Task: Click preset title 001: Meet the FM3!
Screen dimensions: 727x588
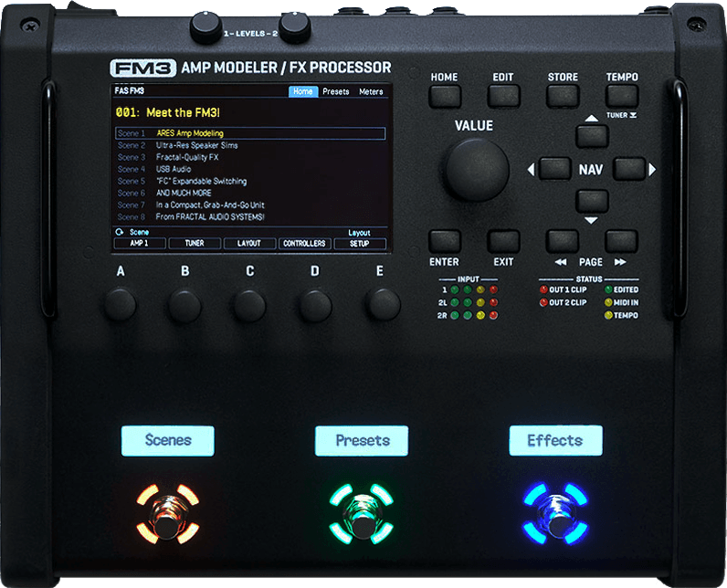Action: 167,112
